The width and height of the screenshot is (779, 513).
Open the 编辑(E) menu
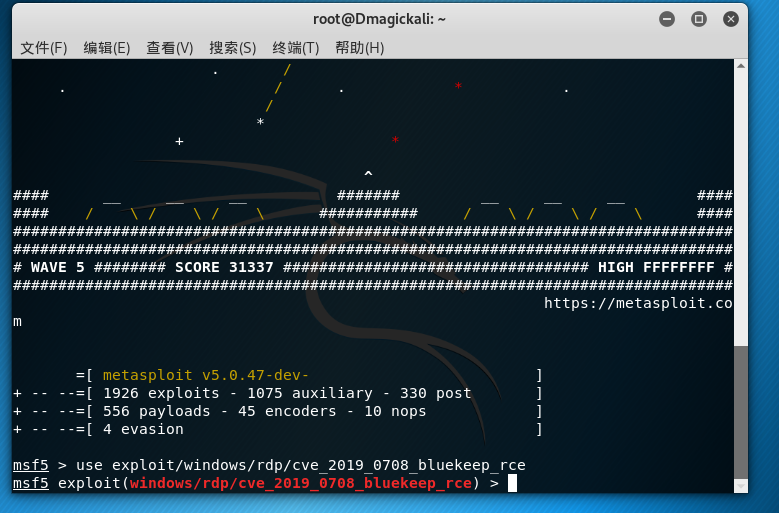[107, 48]
